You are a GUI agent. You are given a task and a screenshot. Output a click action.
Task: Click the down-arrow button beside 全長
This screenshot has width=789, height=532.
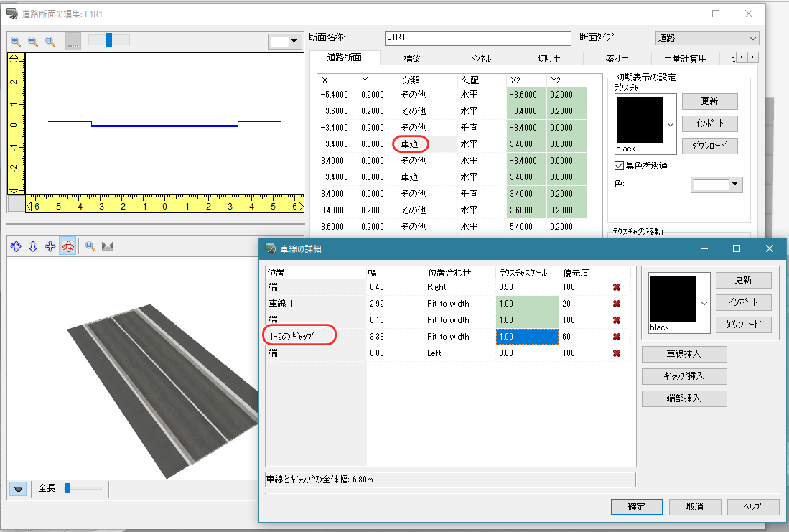click(18, 489)
